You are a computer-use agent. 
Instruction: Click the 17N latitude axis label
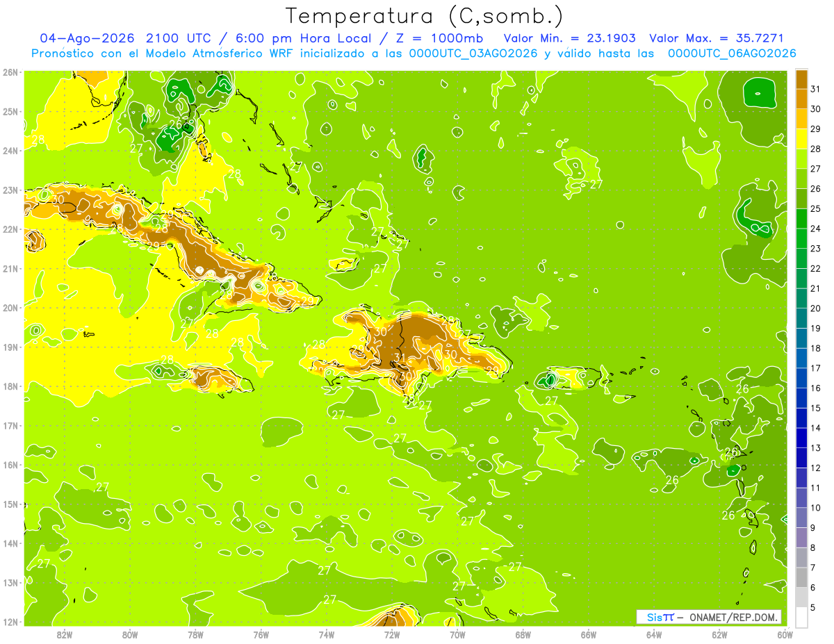[10, 425]
